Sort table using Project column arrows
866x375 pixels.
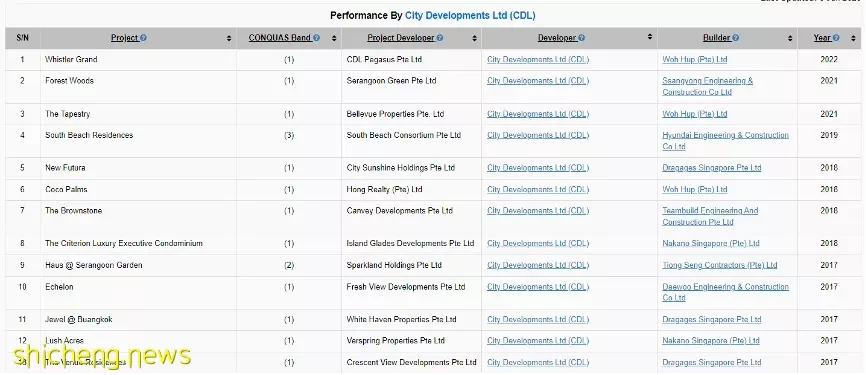pyautogui.click(x=229, y=38)
